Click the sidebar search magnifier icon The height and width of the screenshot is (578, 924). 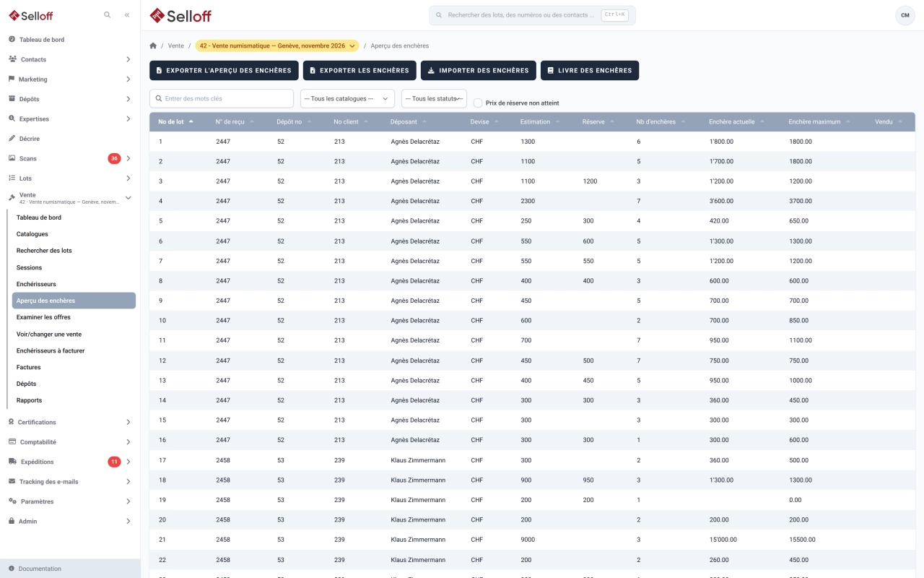(x=108, y=14)
